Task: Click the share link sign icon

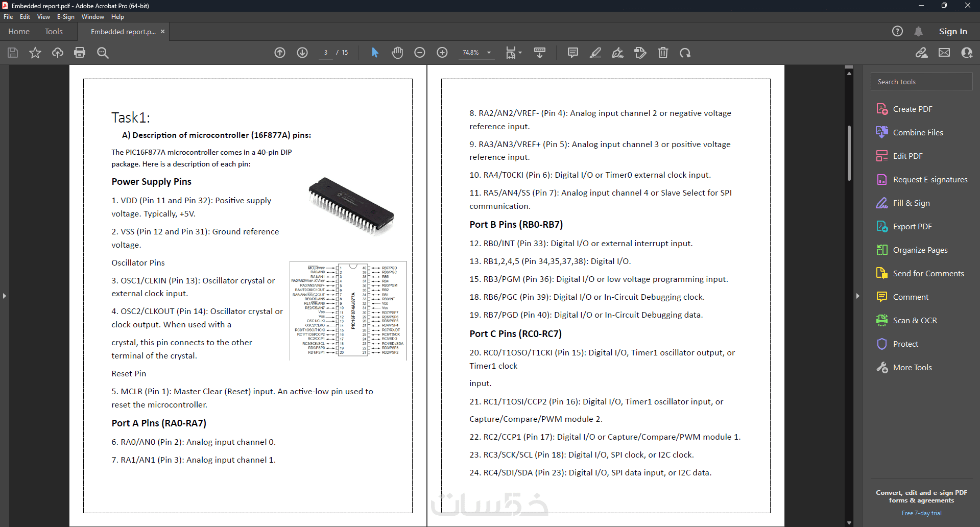Action: coord(922,53)
